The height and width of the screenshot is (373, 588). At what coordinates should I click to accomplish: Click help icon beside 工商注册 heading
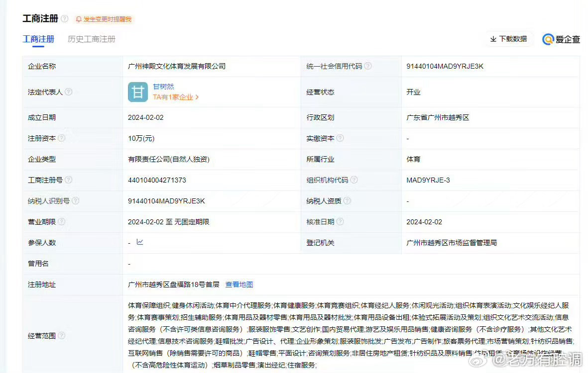click(x=65, y=19)
